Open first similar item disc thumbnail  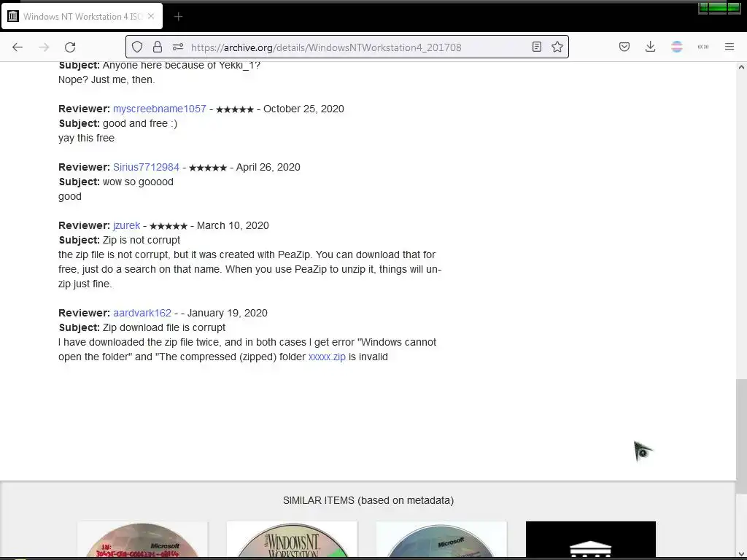(142, 539)
